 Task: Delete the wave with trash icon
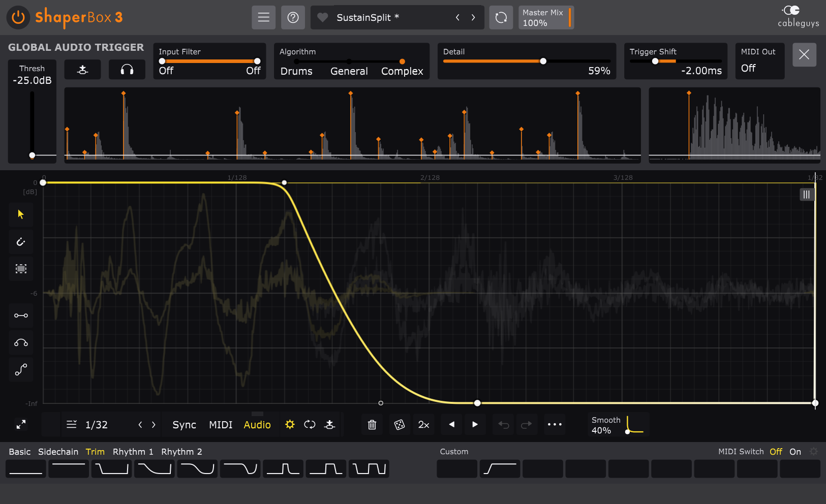click(372, 424)
